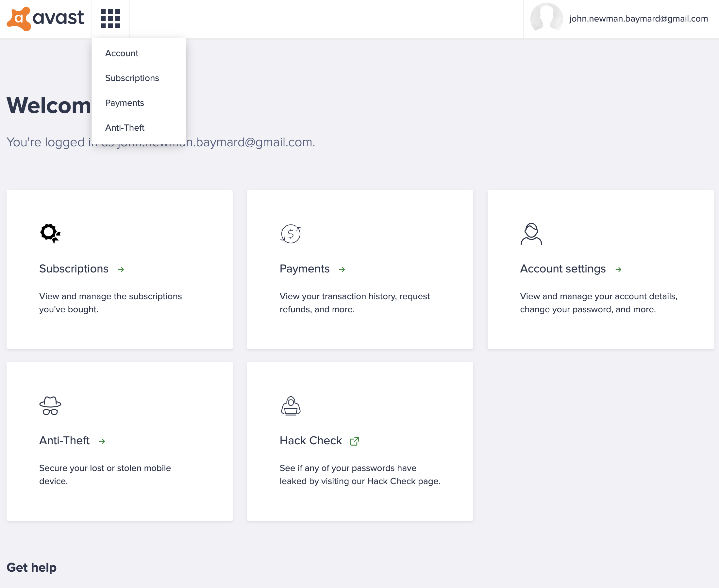
Task: Select Anti-Theft from the dropdown menu
Action: [125, 128]
